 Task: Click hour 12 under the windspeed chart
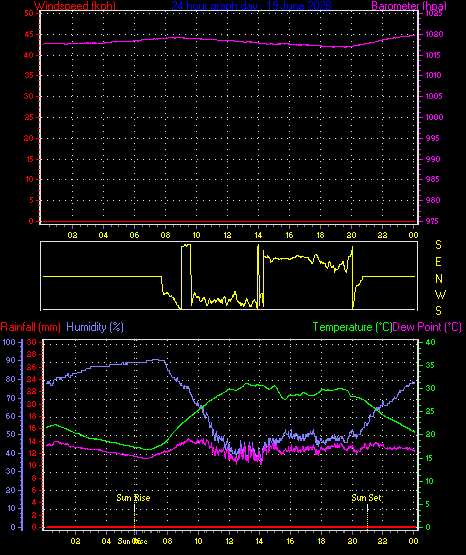[x=227, y=235]
